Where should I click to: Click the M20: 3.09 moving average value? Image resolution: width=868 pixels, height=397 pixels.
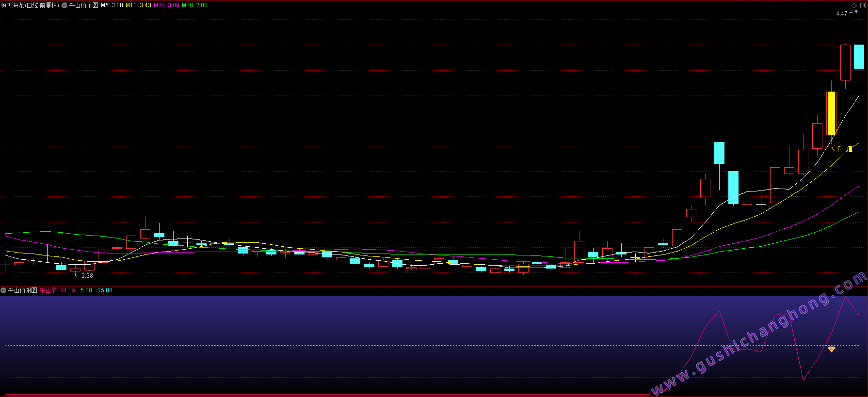point(166,5)
